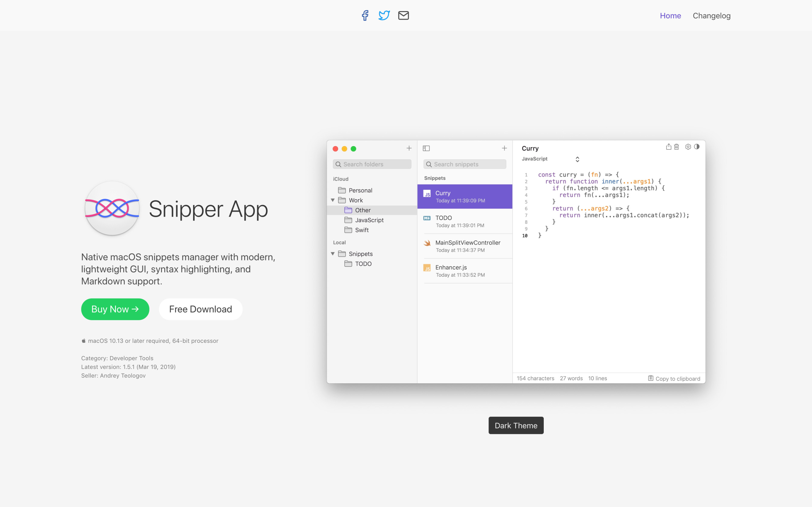
Task: Click the email envelope icon
Action: [x=403, y=15]
